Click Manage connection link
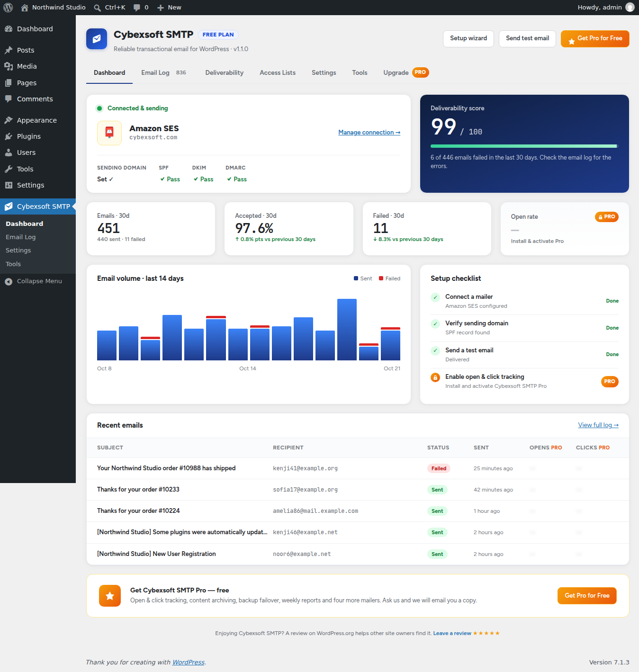Image resolution: width=639 pixels, height=672 pixels. click(x=369, y=133)
